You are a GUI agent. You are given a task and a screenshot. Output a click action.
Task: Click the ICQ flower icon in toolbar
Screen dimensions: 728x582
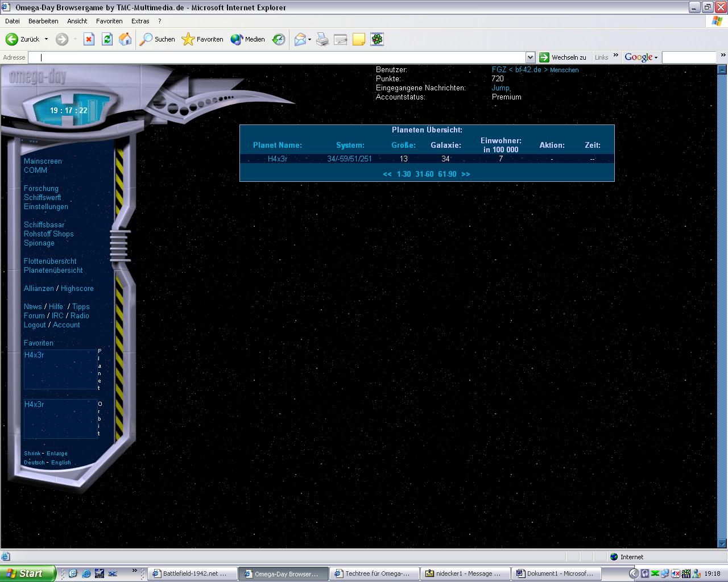tap(377, 39)
